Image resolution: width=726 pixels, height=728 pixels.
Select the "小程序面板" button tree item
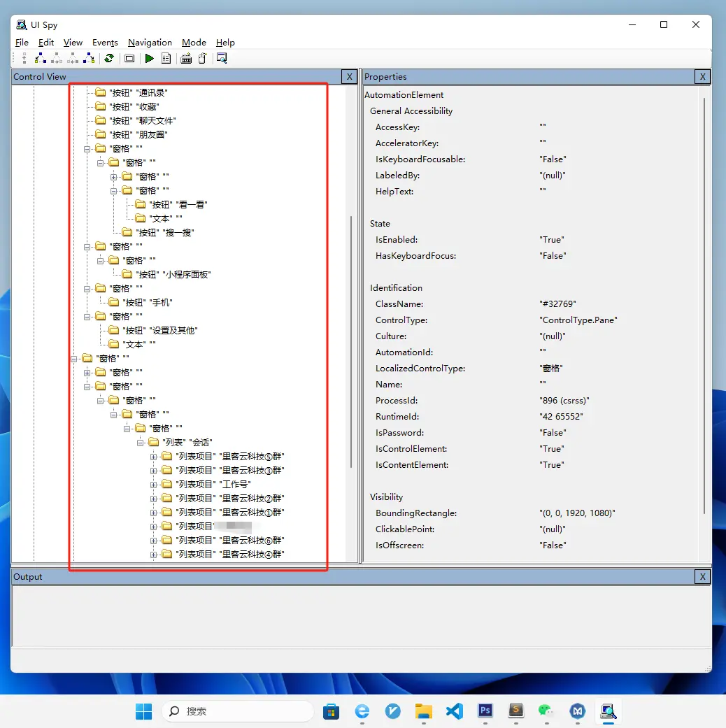click(173, 274)
